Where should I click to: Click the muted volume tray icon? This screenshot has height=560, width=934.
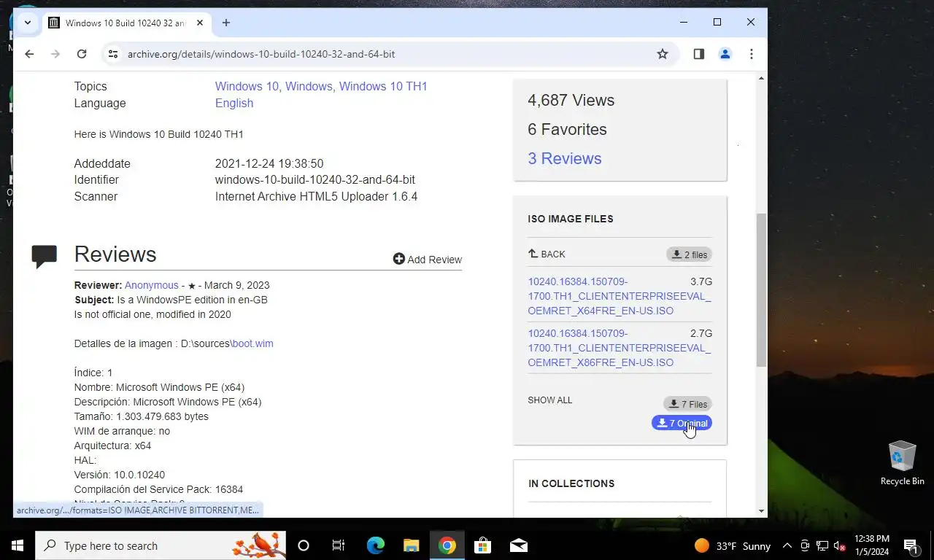[x=839, y=545]
